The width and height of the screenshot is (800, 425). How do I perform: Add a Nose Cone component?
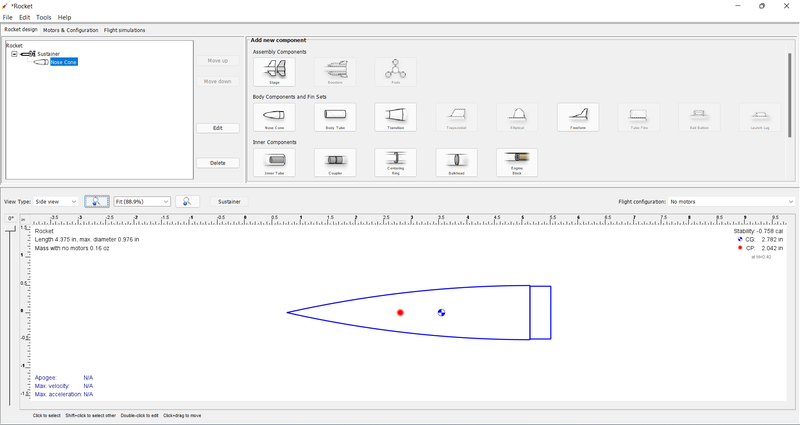pyautogui.click(x=274, y=117)
